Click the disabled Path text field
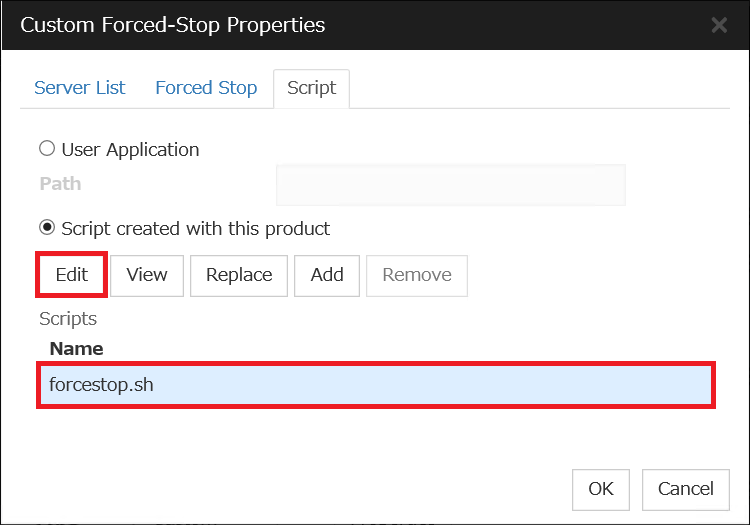The width and height of the screenshot is (750, 525). pyautogui.click(x=451, y=185)
